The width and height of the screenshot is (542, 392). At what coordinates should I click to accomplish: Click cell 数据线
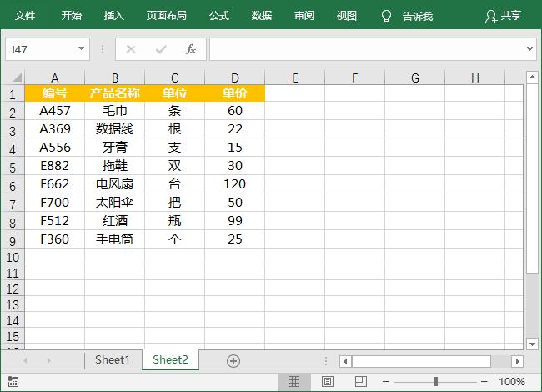click(x=114, y=129)
